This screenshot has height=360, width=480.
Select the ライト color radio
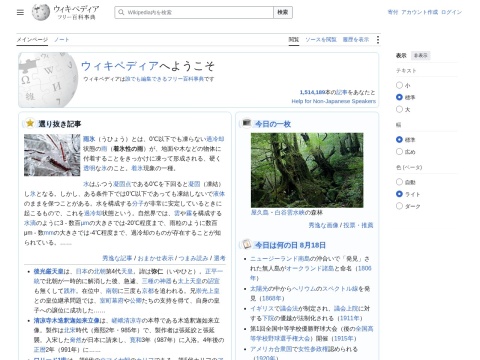(x=399, y=194)
